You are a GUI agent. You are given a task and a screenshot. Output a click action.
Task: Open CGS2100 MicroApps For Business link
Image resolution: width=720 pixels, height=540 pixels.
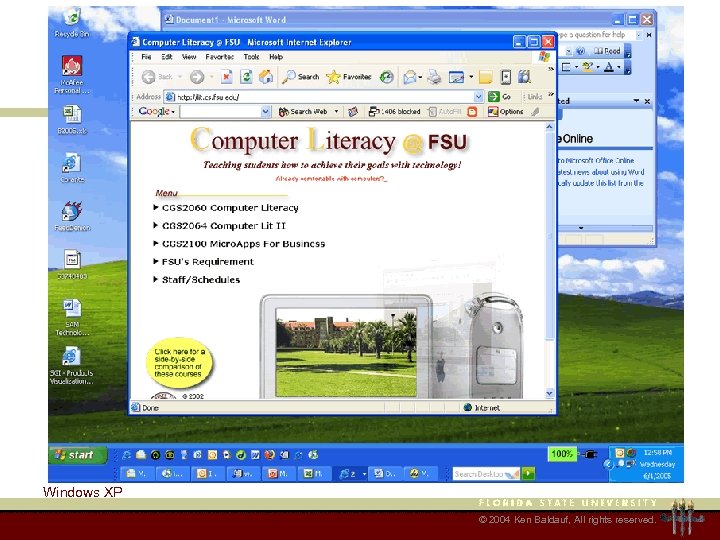click(243, 244)
